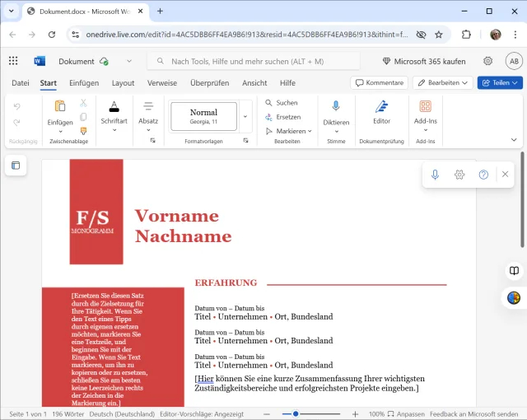The width and height of the screenshot is (527, 420).
Task: Click the search box for tools and help
Action: pyautogui.click(x=254, y=62)
